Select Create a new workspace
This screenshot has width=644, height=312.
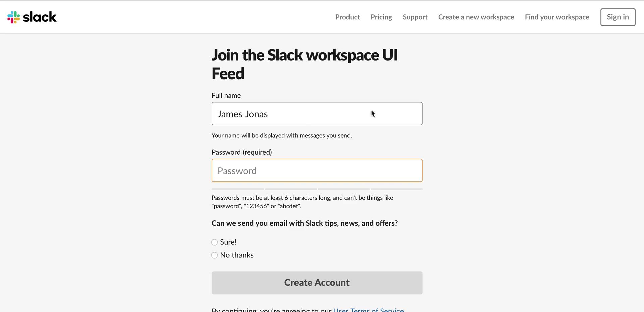(476, 17)
